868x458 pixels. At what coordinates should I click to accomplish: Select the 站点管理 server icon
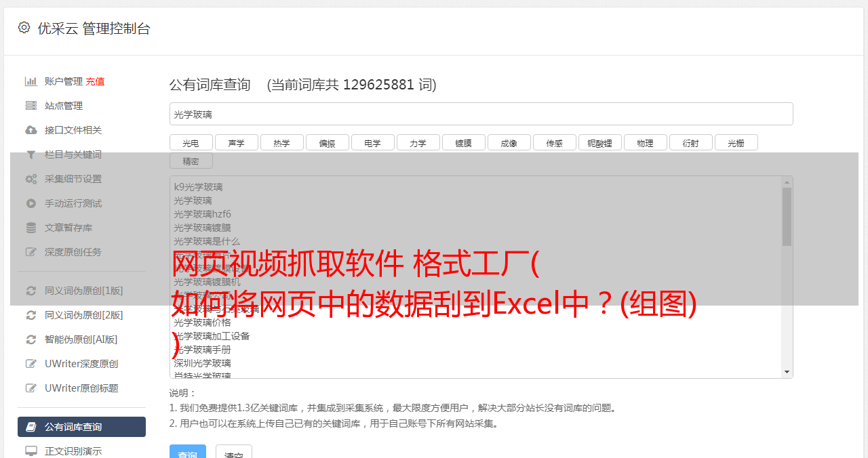(31, 106)
